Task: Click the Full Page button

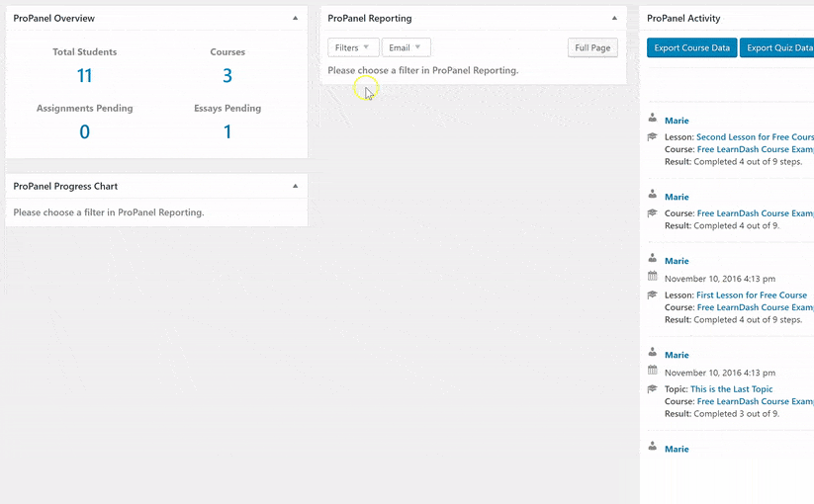Action: 592,47
